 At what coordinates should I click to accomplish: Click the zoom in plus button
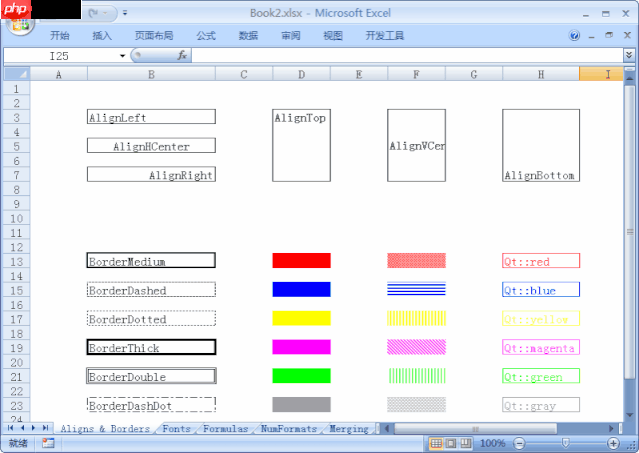(x=613, y=443)
